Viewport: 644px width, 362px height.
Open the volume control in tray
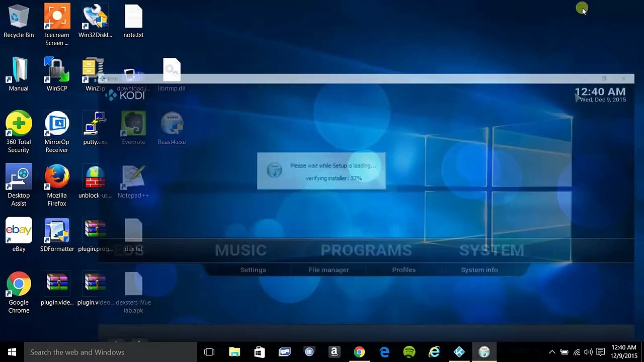click(588, 352)
